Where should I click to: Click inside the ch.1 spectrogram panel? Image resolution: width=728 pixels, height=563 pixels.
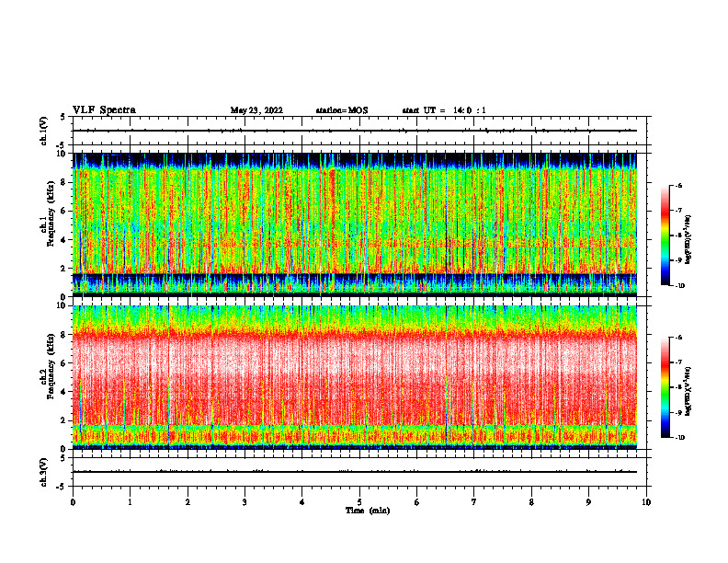click(355, 224)
